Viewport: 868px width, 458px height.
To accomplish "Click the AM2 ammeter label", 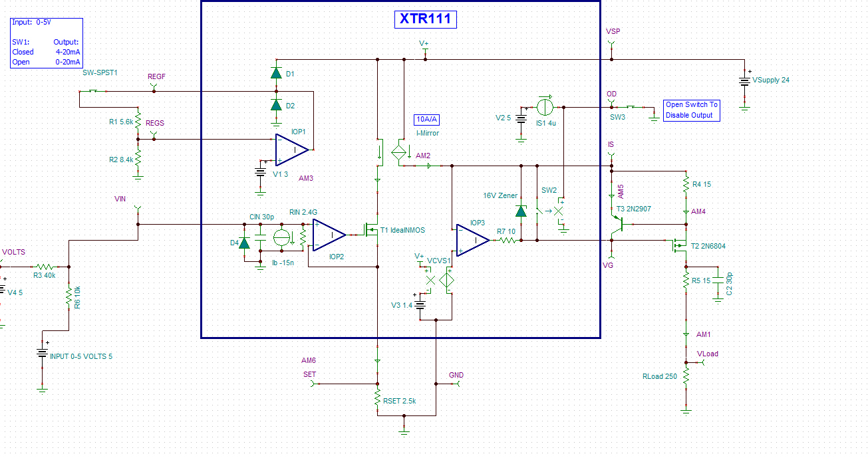I will point(423,156).
